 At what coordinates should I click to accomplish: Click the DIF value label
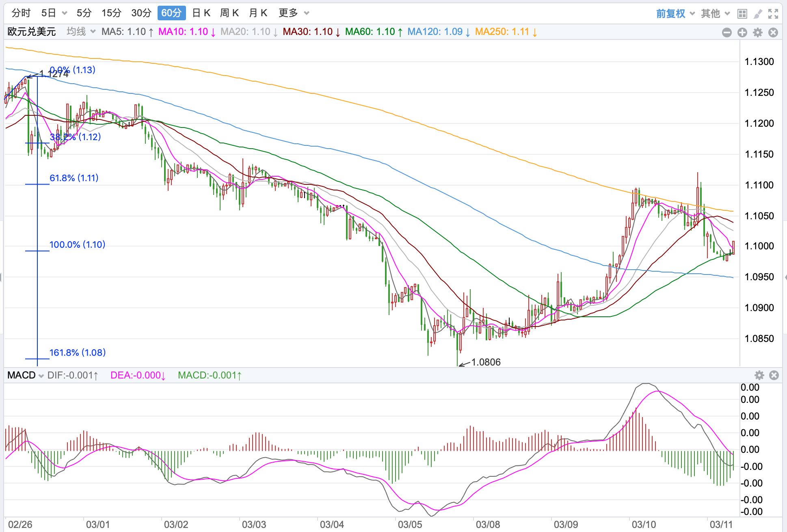73,375
